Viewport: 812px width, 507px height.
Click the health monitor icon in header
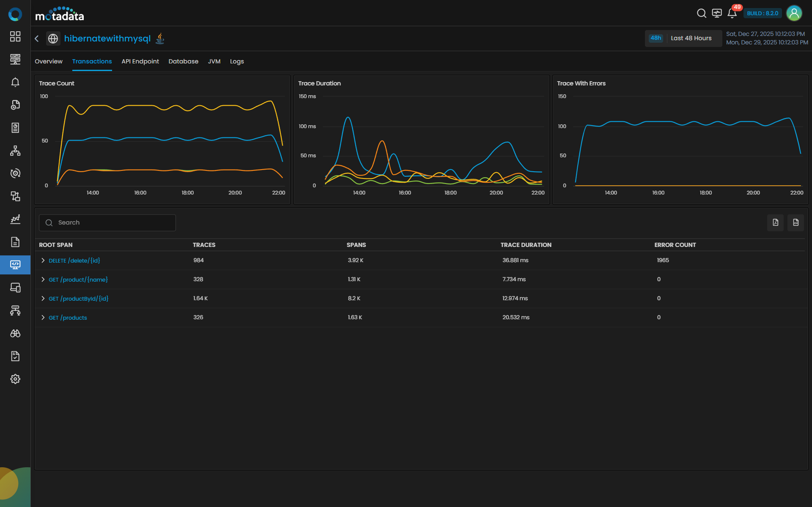717,14
